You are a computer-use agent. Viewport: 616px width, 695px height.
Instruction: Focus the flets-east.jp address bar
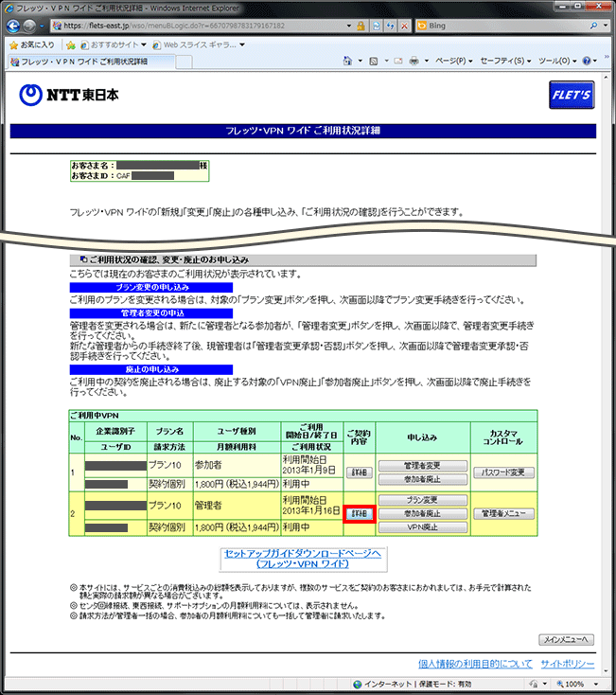click(200, 26)
